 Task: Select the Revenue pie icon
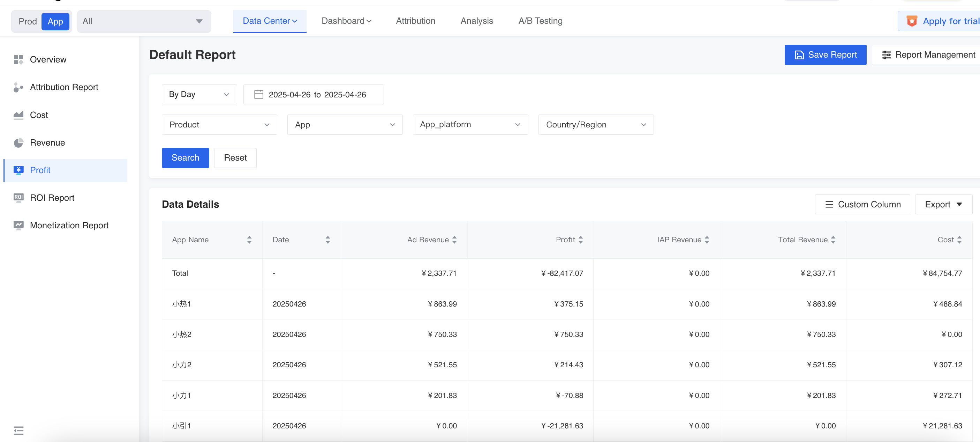point(18,143)
